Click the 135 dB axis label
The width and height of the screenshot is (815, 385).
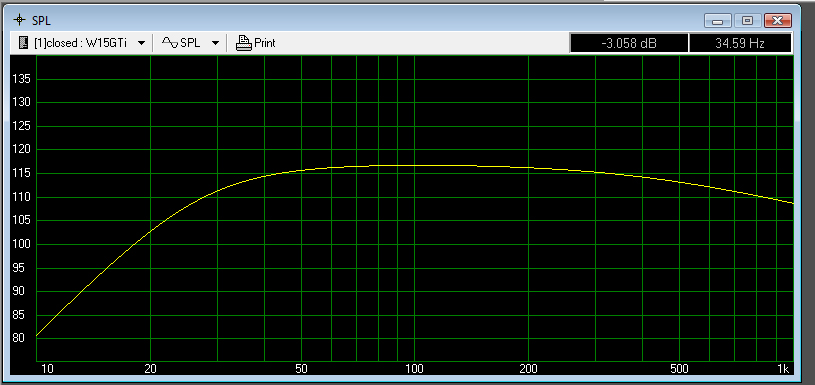click(x=22, y=79)
